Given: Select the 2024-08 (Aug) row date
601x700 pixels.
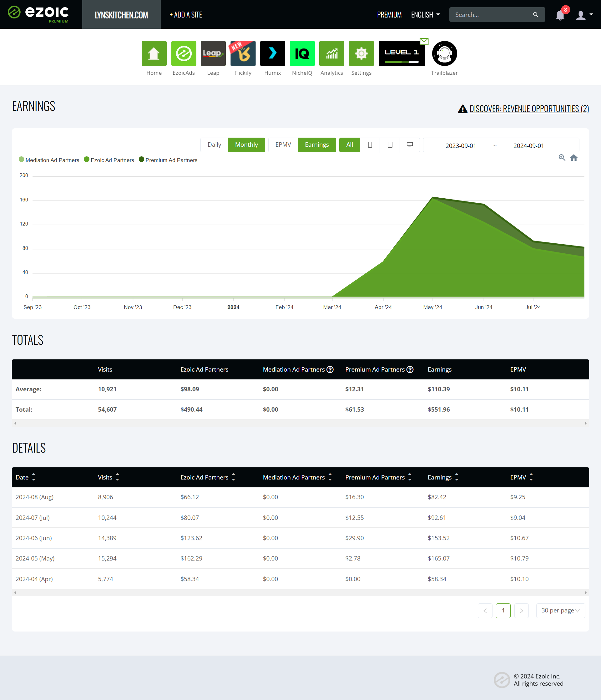Looking at the screenshot, I should pos(34,497).
